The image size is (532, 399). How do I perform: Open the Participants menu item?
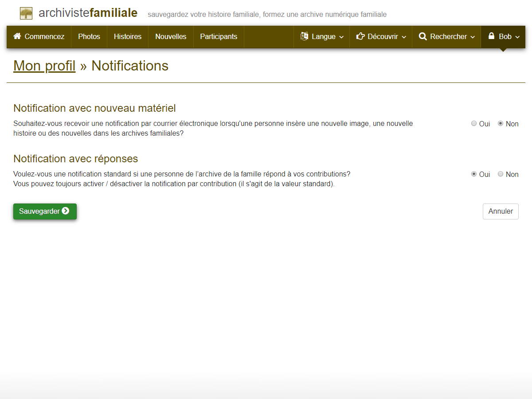coord(219,37)
